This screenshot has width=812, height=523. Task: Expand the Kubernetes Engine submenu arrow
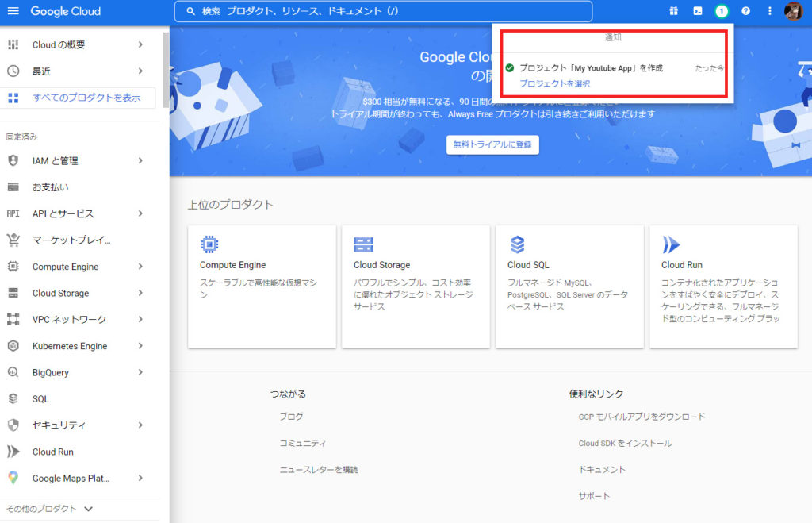[x=140, y=346]
